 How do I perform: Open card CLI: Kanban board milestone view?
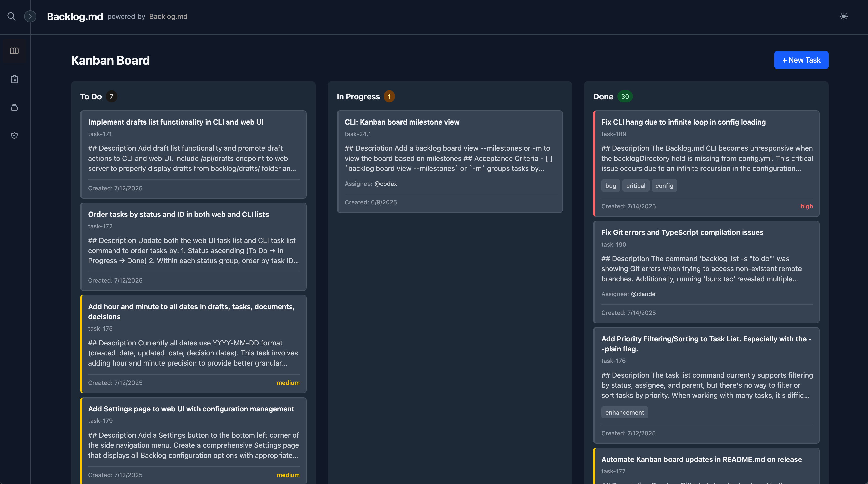(450, 162)
